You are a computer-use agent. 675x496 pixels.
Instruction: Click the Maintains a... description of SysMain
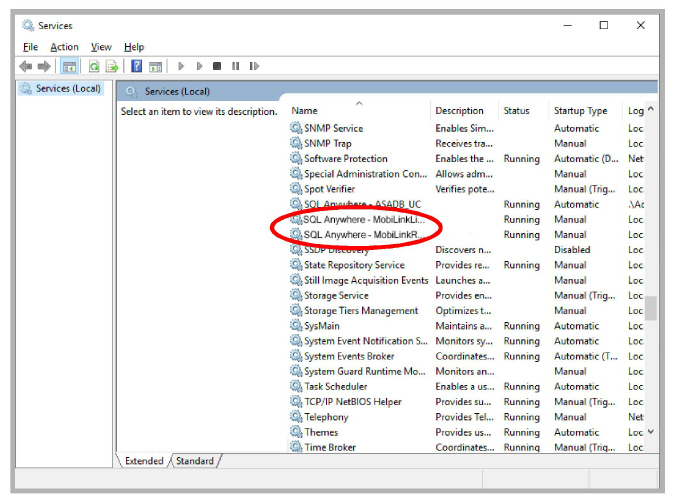pyautogui.click(x=464, y=326)
